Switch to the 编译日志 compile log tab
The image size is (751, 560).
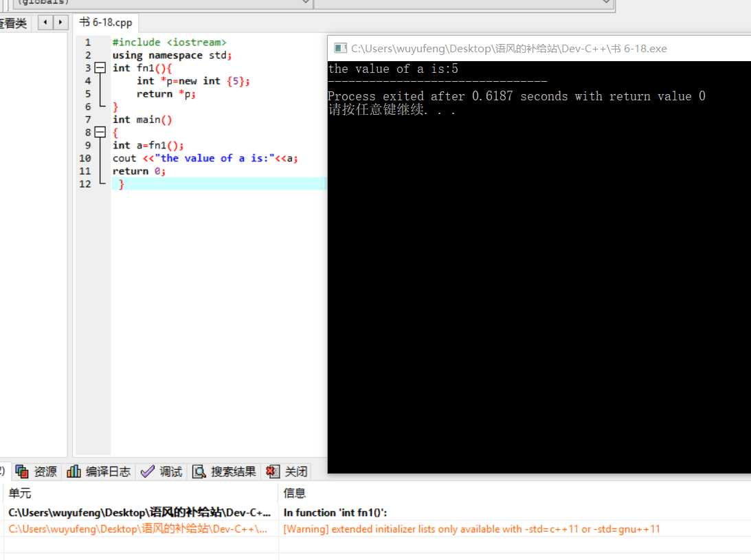click(x=99, y=472)
